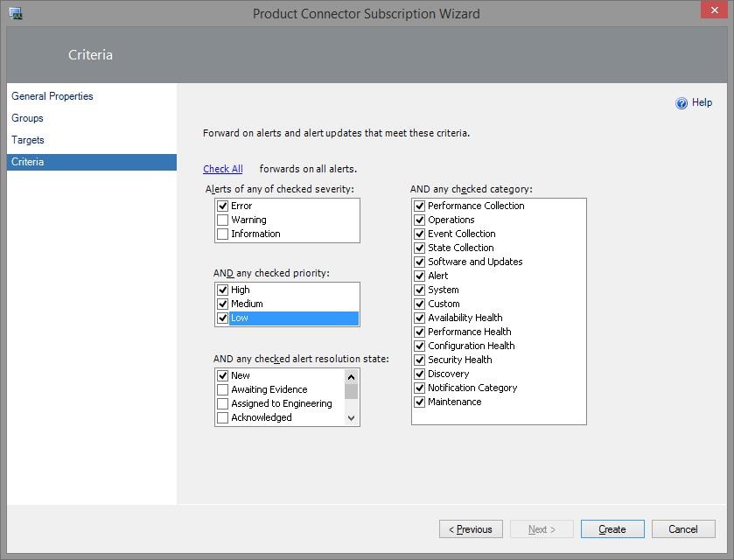Toggle the Awaiting Evidence resolution state

tap(222, 389)
